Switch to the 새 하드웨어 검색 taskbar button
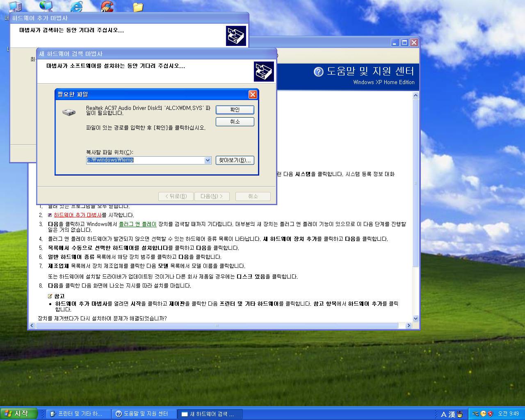 tap(210, 414)
